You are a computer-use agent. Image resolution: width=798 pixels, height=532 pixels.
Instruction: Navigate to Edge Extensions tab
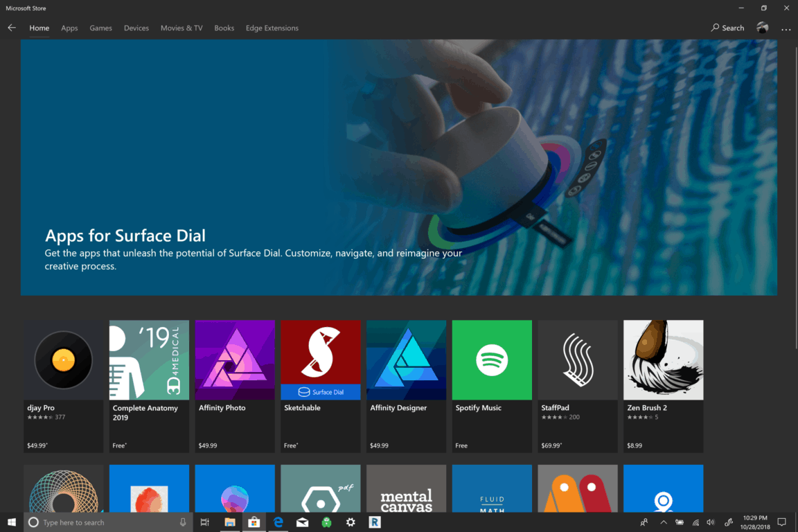[x=272, y=28]
